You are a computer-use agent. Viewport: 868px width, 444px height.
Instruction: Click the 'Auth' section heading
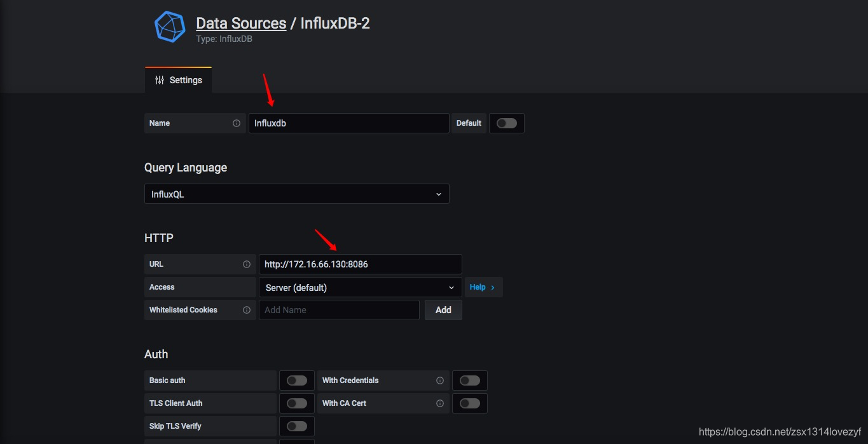click(x=156, y=354)
